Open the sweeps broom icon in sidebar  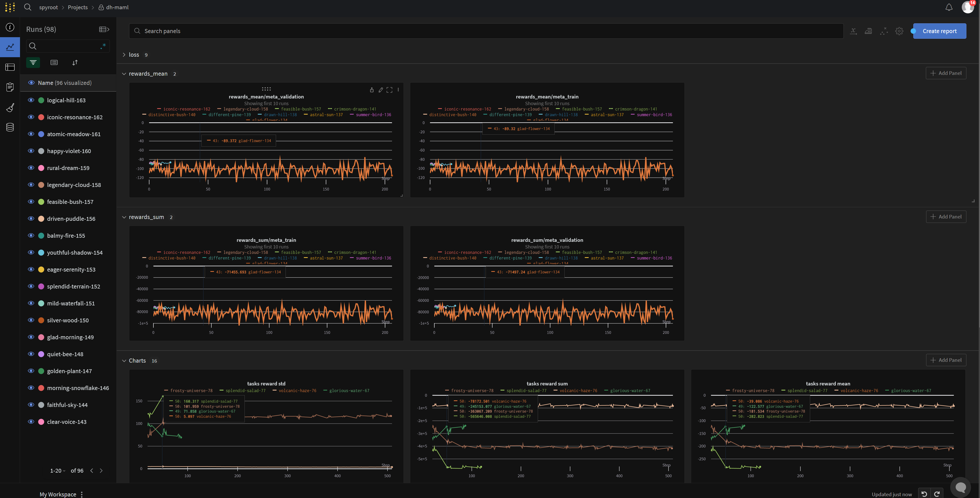click(x=10, y=108)
